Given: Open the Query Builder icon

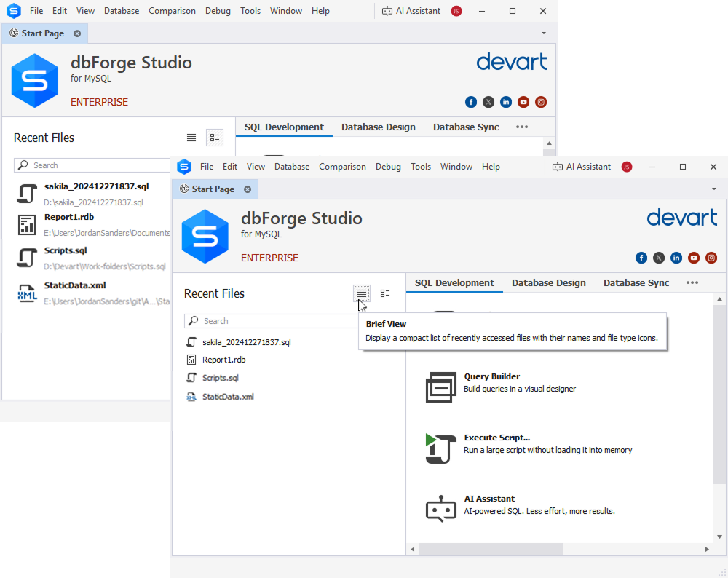Looking at the screenshot, I should click(x=441, y=387).
